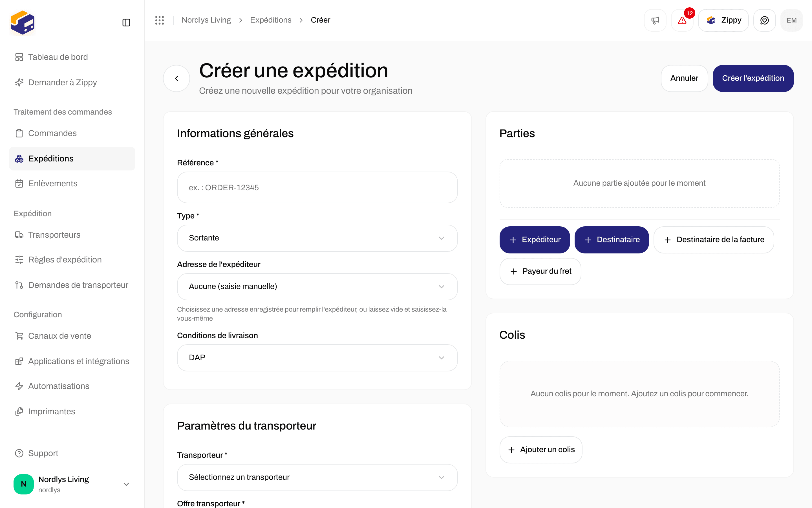The width and height of the screenshot is (812, 508).
Task: Open Tableau de bord in sidebar
Action: 72,57
